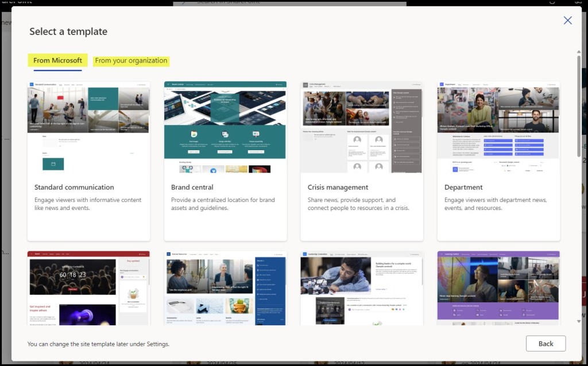Open the From your organization tab
Image resolution: width=588 pixels, height=366 pixels.
coord(131,60)
